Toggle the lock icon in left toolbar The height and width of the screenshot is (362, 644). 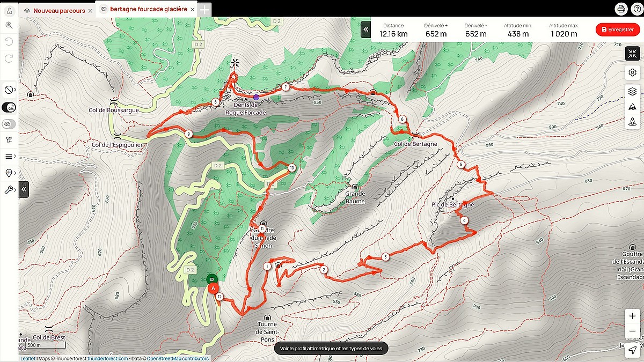[9, 11]
